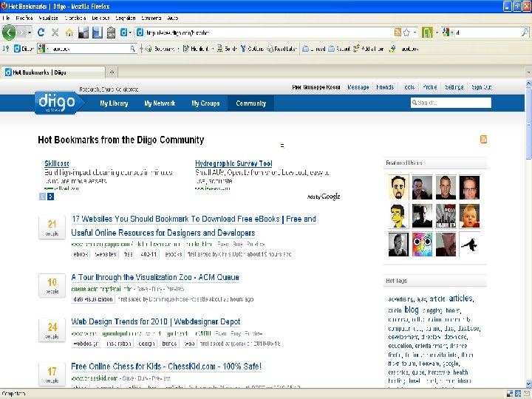
Task: Click into the Diigo site search field
Action: coord(451,103)
